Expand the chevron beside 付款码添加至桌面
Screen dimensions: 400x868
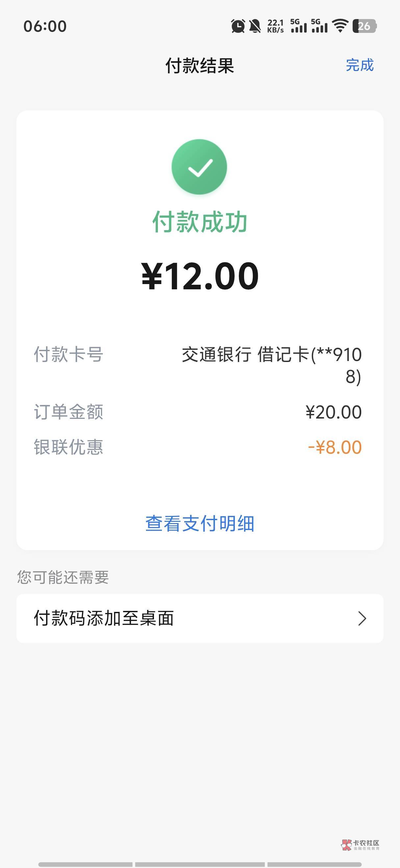(362, 618)
